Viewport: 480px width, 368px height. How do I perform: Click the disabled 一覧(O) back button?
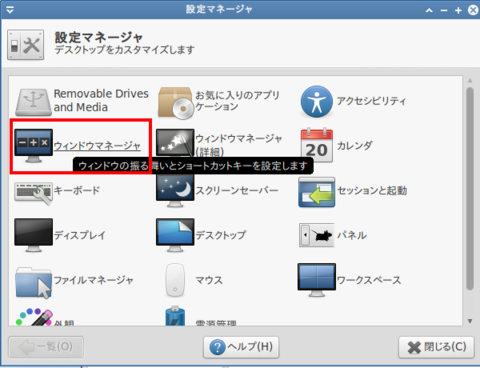click(46, 347)
